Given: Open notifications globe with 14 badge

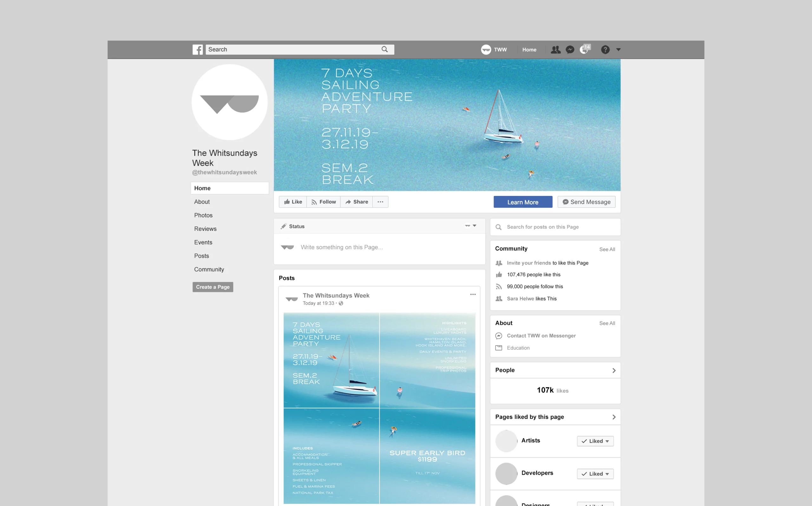Looking at the screenshot, I should tap(584, 49).
